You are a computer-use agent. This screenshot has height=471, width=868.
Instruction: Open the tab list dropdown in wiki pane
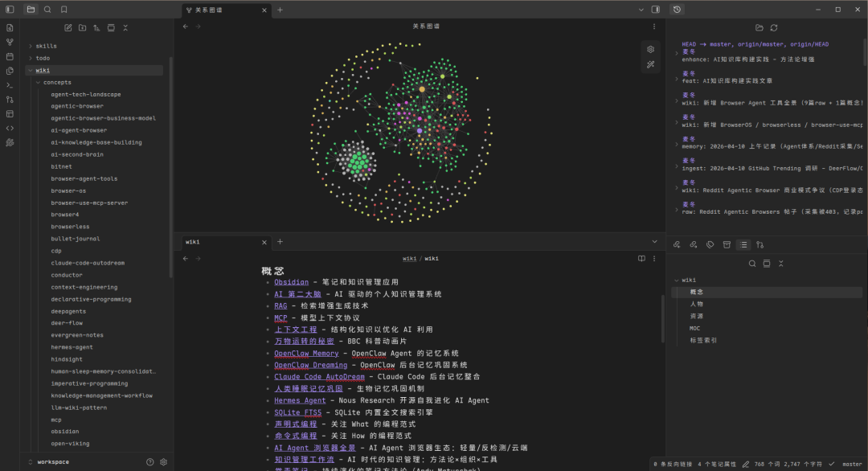pos(654,241)
